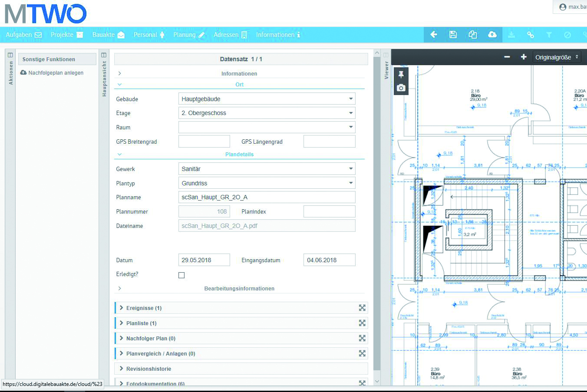The image size is (587, 392).
Task: Click the back arrow toolbar icon
Action: (433, 35)
